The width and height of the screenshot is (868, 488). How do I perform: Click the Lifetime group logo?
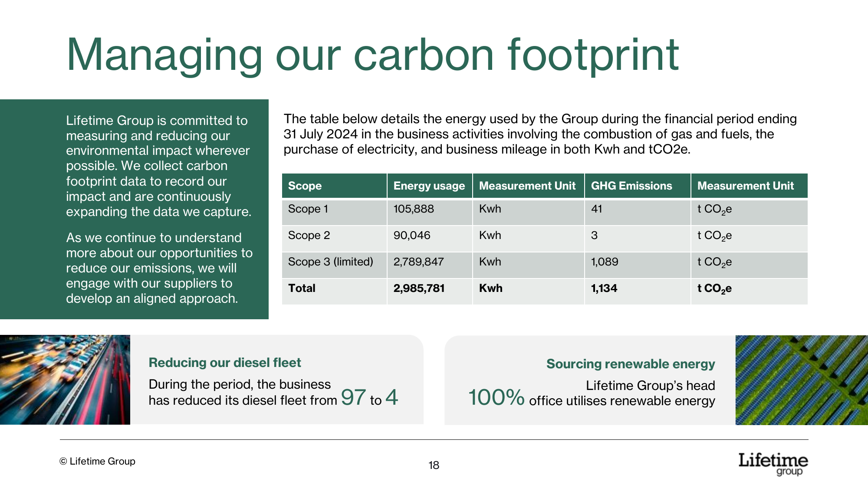pyautogui.click(x=773, y=464)
